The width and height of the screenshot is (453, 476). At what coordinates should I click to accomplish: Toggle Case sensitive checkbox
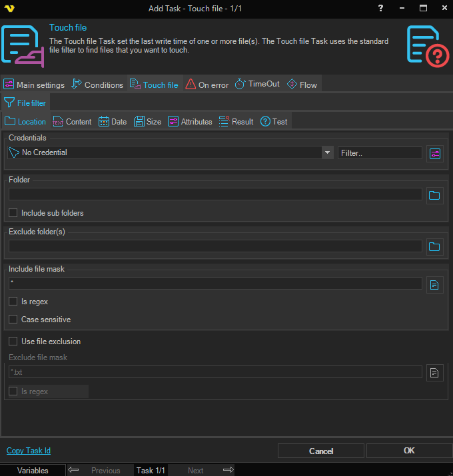(13, 320)
